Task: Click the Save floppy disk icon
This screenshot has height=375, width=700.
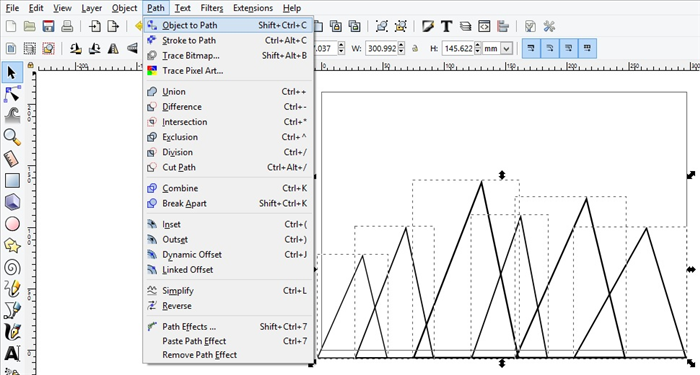Action: pos(48,26)
